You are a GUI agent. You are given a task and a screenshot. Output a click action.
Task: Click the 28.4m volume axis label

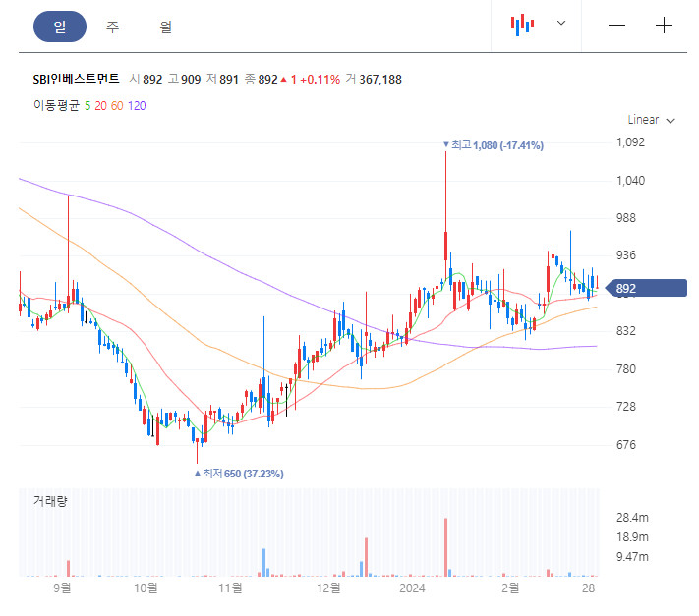[632, 518]
